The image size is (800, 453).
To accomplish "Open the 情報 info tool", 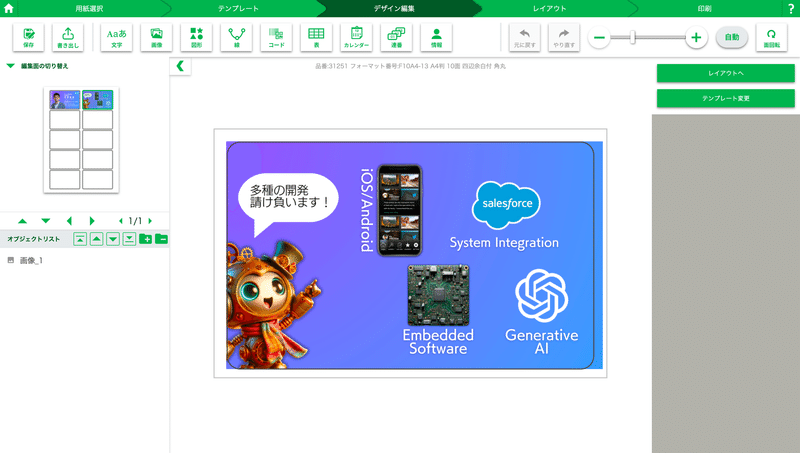I will (436, 37).
